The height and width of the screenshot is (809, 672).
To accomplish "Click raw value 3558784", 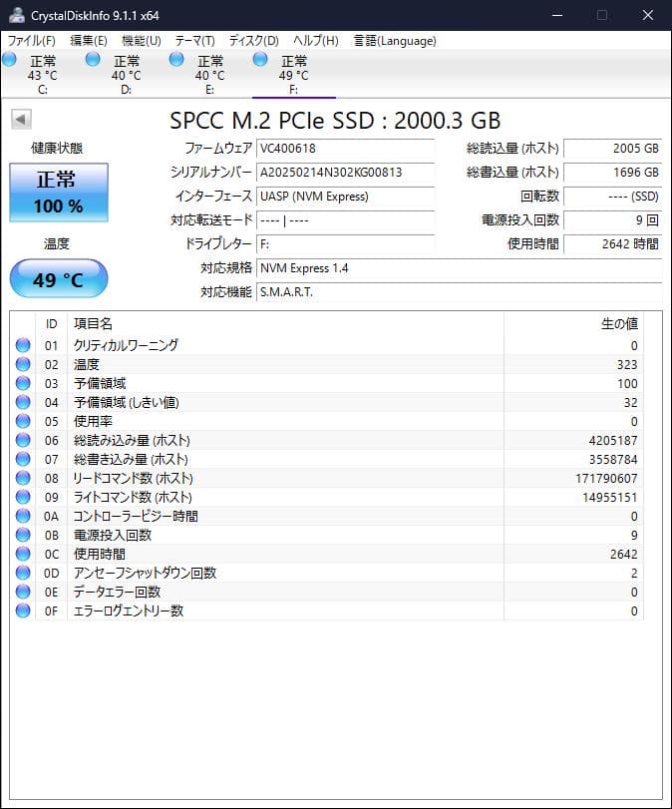I will 613,459.
